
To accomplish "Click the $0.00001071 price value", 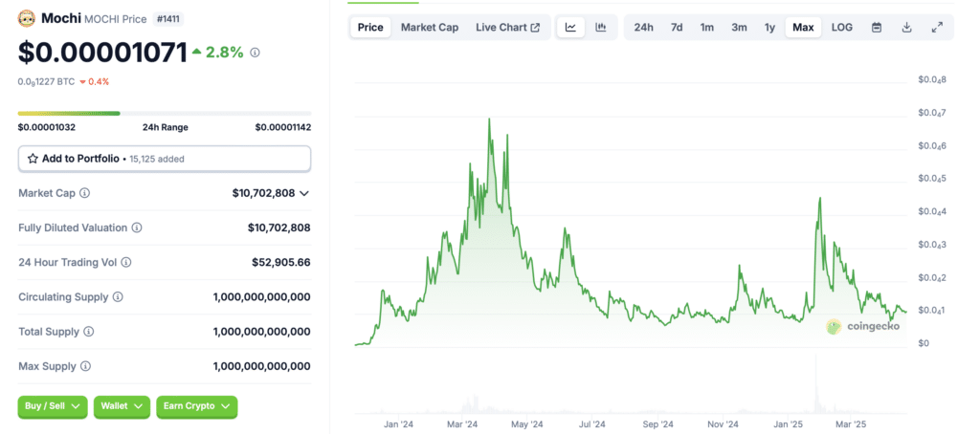I will [x=103, y=53].
